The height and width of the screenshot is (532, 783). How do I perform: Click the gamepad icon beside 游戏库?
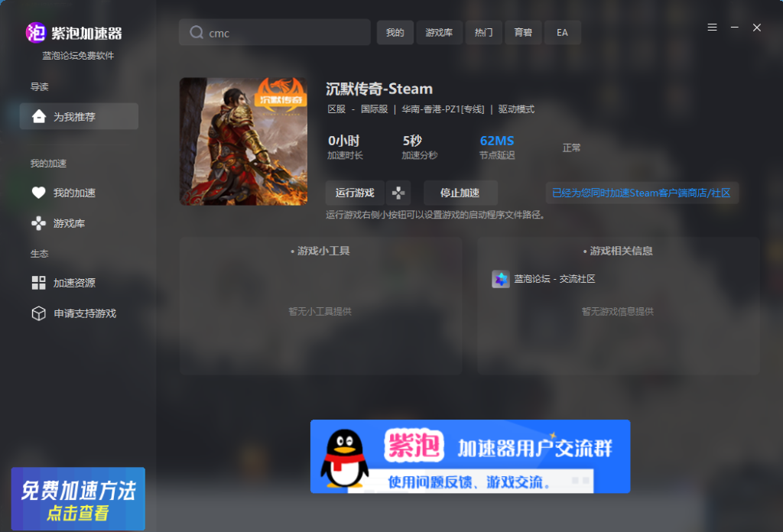[38, 223]
